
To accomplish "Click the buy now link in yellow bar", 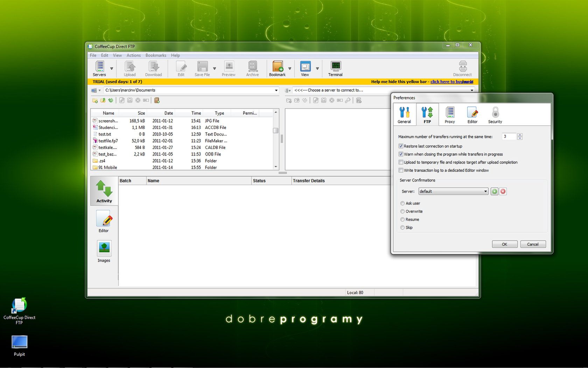I will pos(452,82).
